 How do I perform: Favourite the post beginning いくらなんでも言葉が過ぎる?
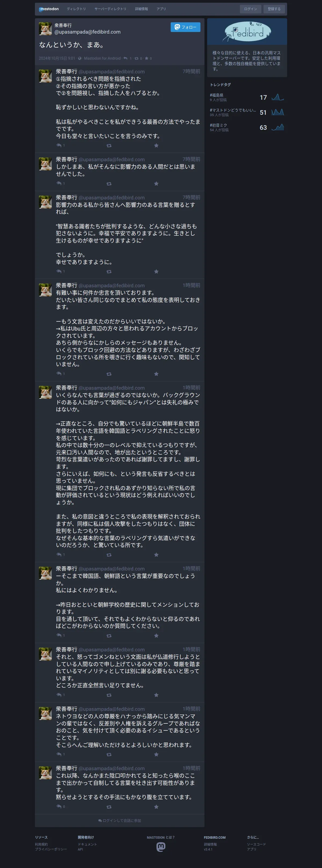[156, 554]
